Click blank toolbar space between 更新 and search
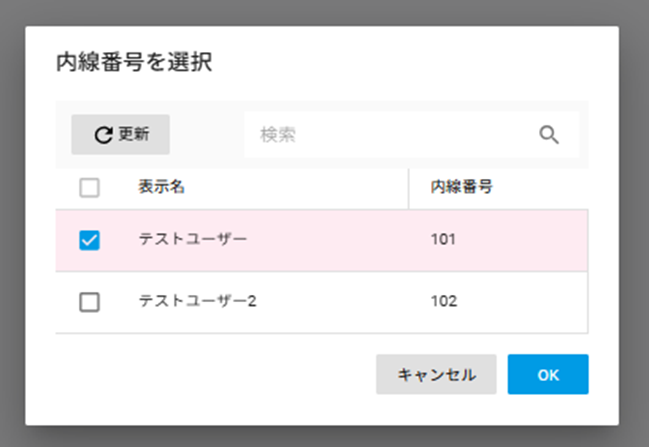 (x=206, y=135)
